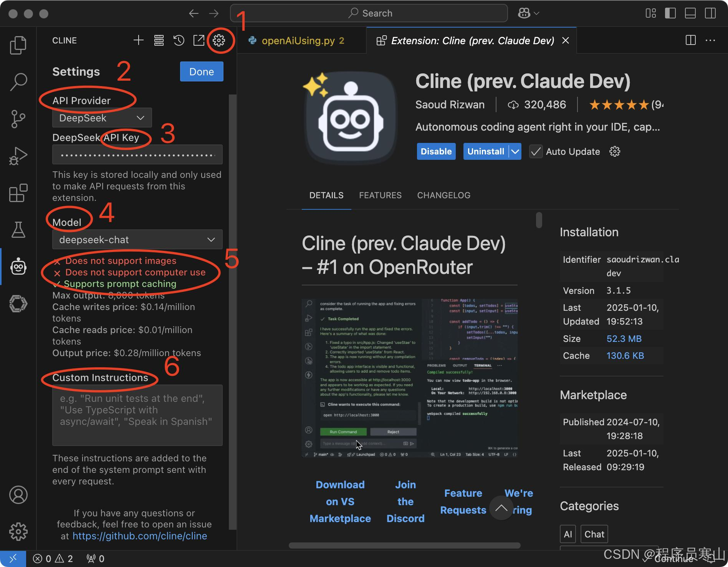Open Download on VS Marketplace link

point(340,502)
